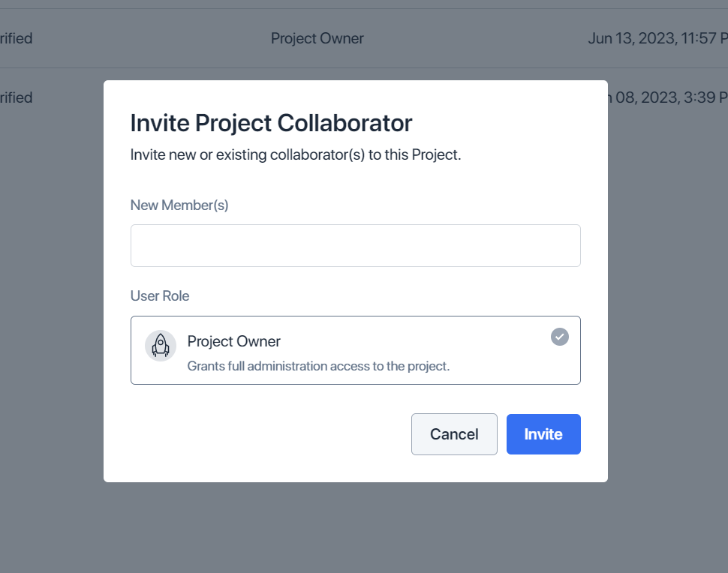Click the Jun 13, 2023 date cell
The height and width of the screenshot is (573, 728).
point(657,38)
